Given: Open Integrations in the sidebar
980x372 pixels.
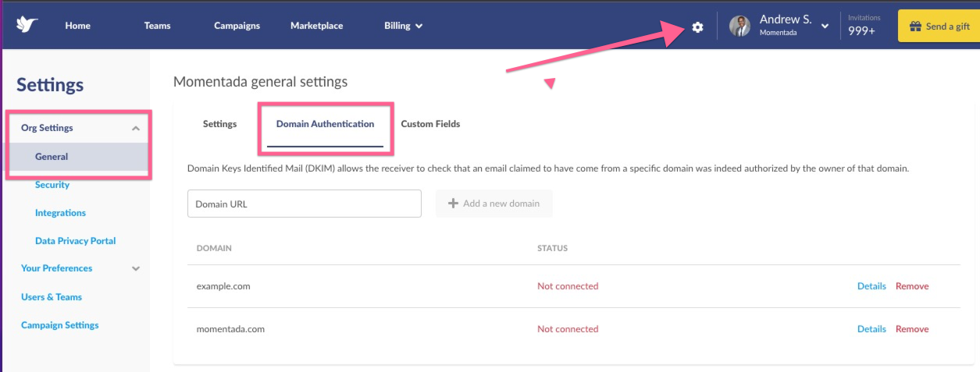Looking at the screenshot, I should click(x=60, y=213).
